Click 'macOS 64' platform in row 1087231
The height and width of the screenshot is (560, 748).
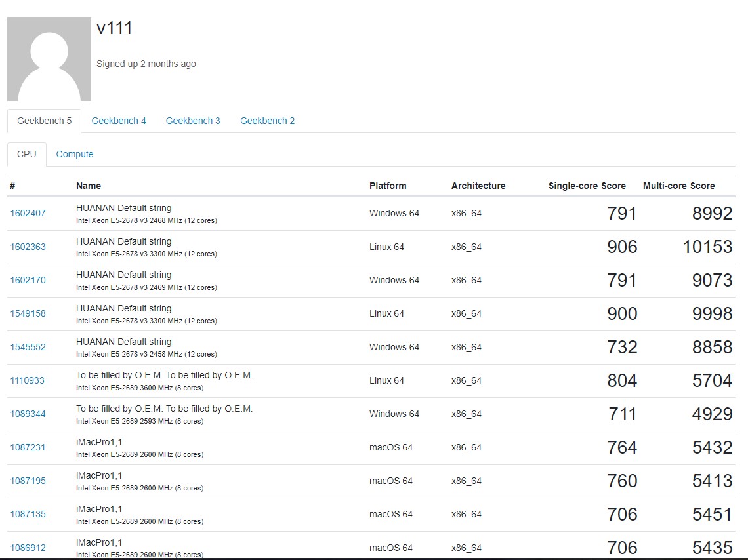(x=390, y=447)
